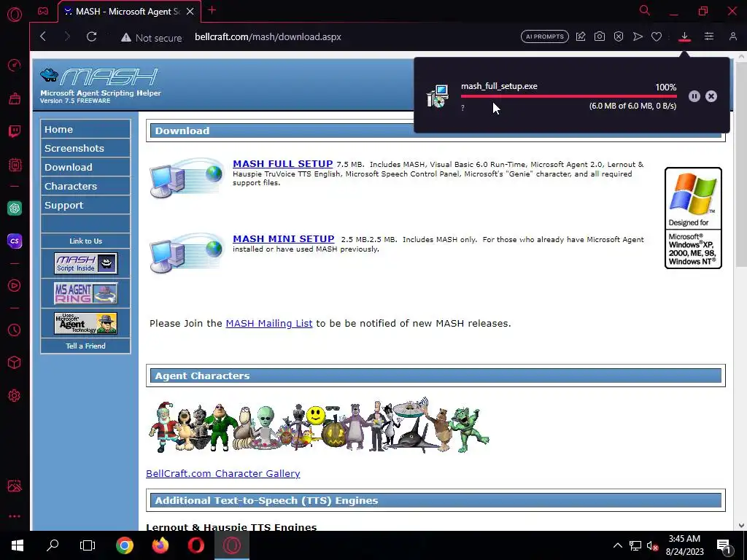Open sidebar Settings gear icon
Viewport: 747px width, 560px height.
tap(15, 396)
